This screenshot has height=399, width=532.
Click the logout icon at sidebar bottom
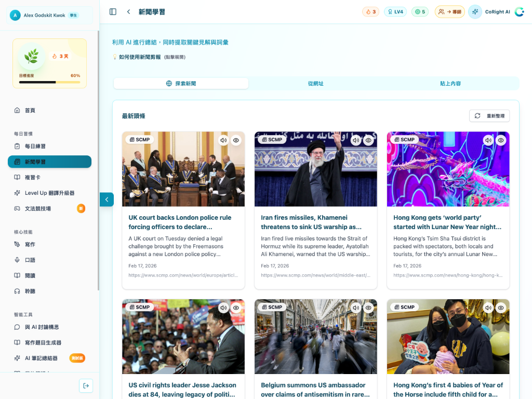(86, 386)
